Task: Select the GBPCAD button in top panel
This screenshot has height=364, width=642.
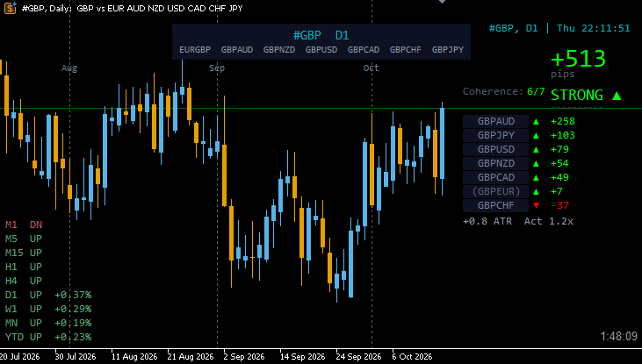Action: pos(364,49)
